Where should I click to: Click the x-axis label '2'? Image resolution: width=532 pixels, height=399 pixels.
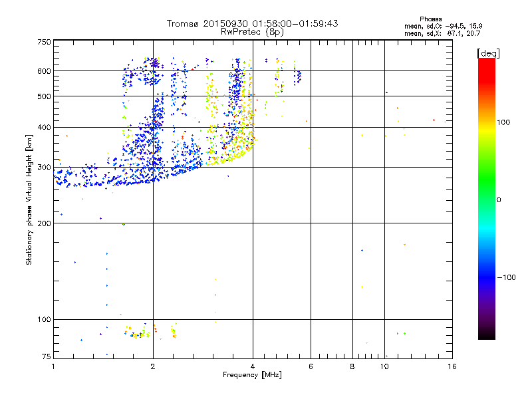(153, 366)
